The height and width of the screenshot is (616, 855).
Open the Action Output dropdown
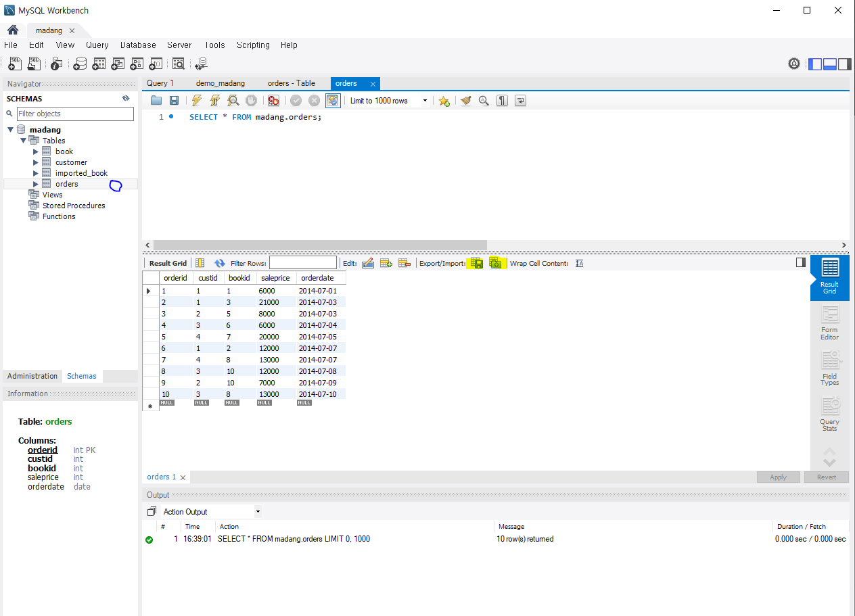tap(211, 512)
